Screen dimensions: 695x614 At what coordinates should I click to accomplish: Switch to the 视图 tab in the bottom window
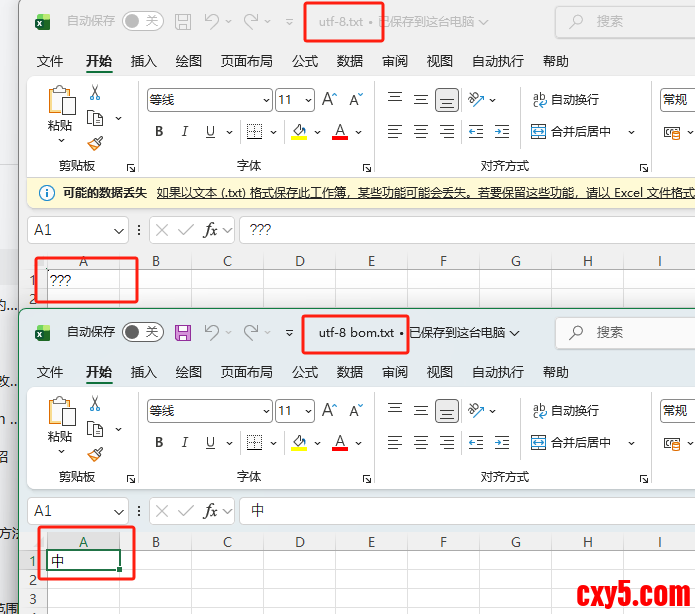tap(439, 372)
